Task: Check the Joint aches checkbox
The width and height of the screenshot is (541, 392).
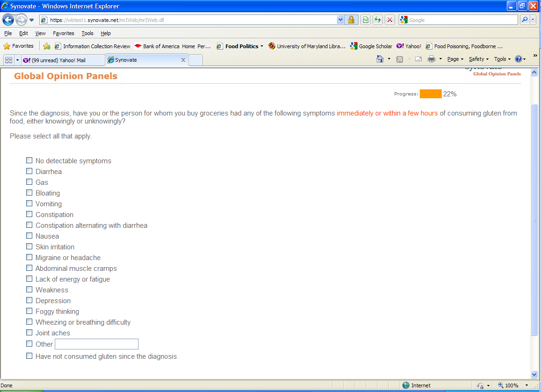Action: (29, 332)
